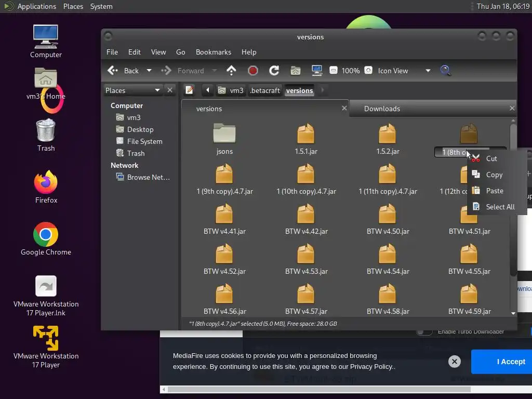The width and height of the screenshot is (532, 399).
Task: Open the Search magnifier icon
Action: tap(445, 71)
